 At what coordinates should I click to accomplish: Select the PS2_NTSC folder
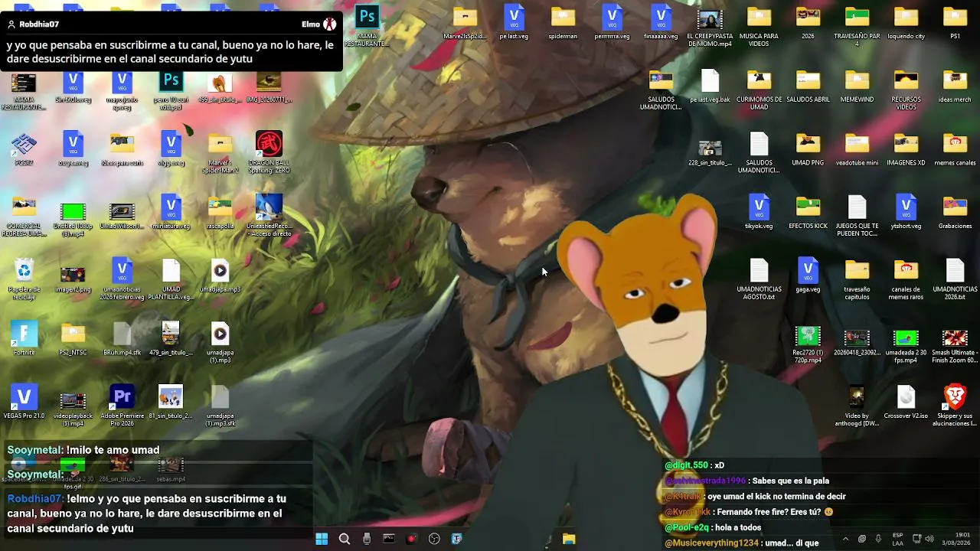click(73, 339)
